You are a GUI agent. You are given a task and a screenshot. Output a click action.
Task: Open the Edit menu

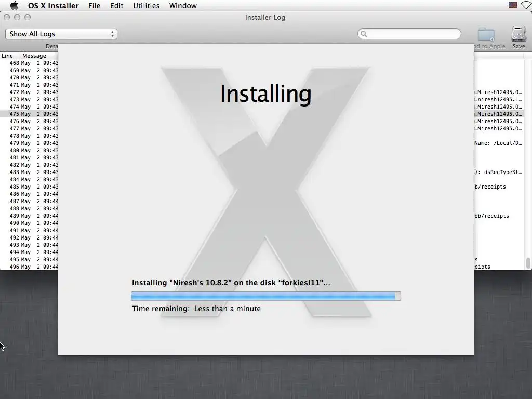(116, 5)
